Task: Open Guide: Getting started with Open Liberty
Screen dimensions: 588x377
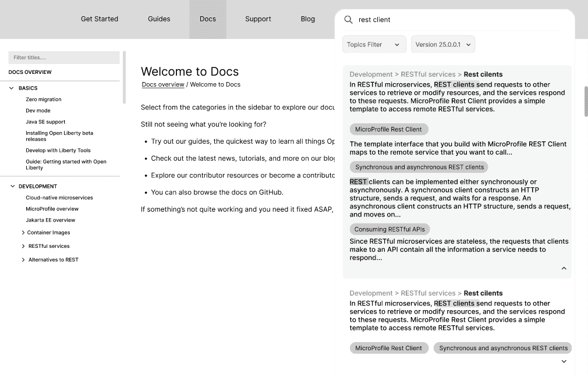Action: [x=66, y=165]
